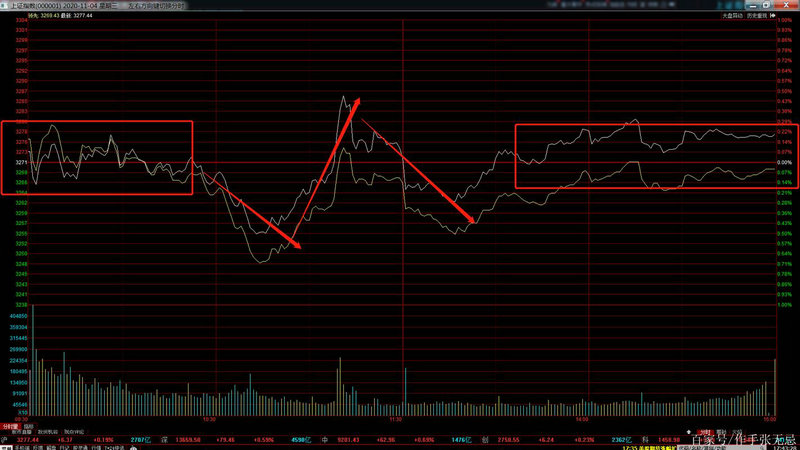The width and height of the screenshot is (800, 450).
Task: Click the 3271 baseline price label
Action: pyautogui.click(x=21, y=162)
